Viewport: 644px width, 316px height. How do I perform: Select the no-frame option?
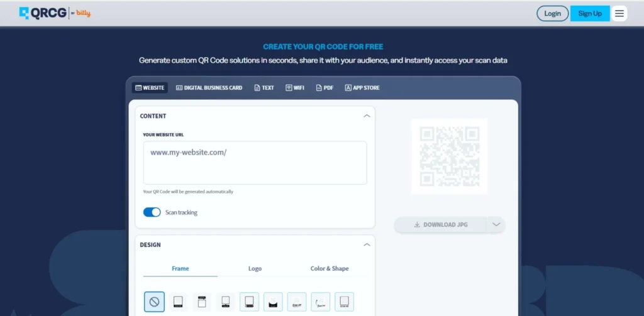point(155,302)
